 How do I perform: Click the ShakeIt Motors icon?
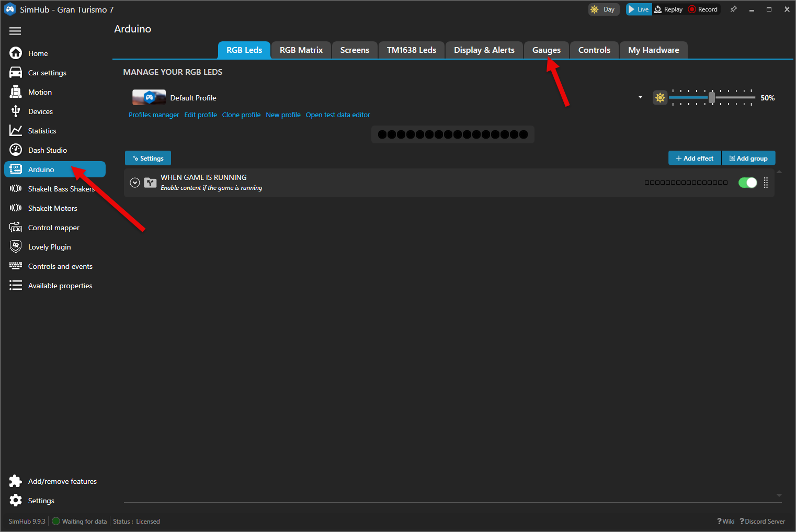coord(16,208)
